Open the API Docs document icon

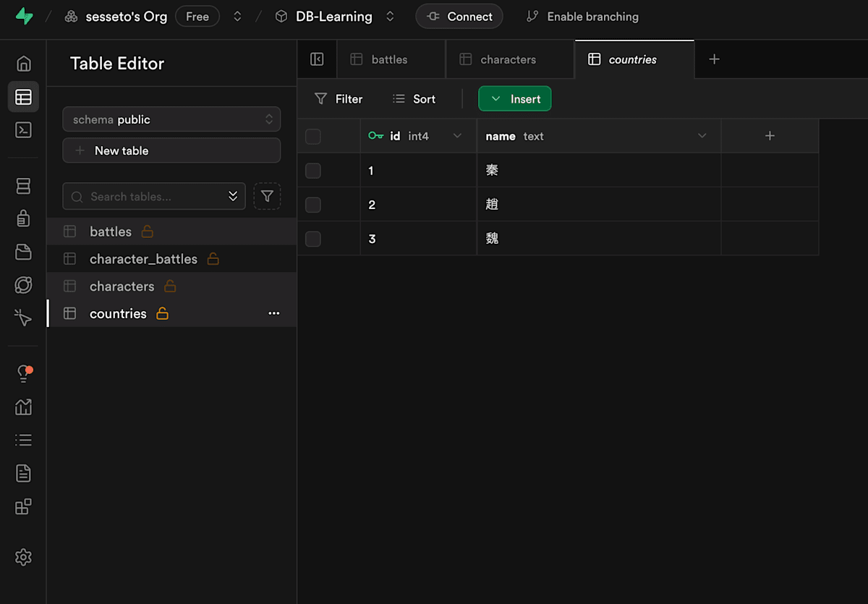pyautogui.click(x=23, y=473)
